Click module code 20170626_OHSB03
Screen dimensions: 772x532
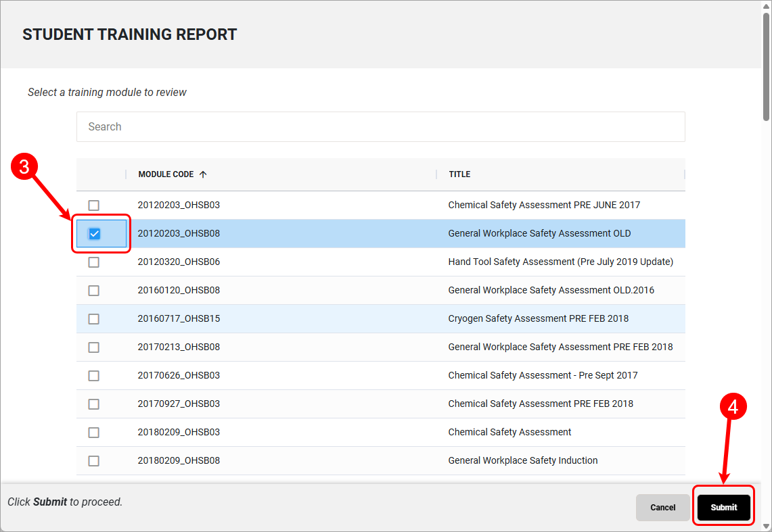click(179, 376)
